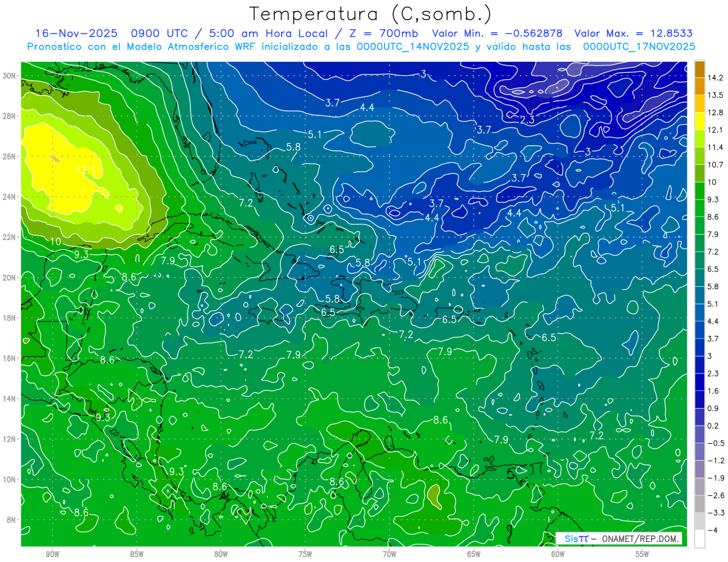
Task: Click the 65W longitude axis label
Action: pyautogui.click(x=474, y=555)
